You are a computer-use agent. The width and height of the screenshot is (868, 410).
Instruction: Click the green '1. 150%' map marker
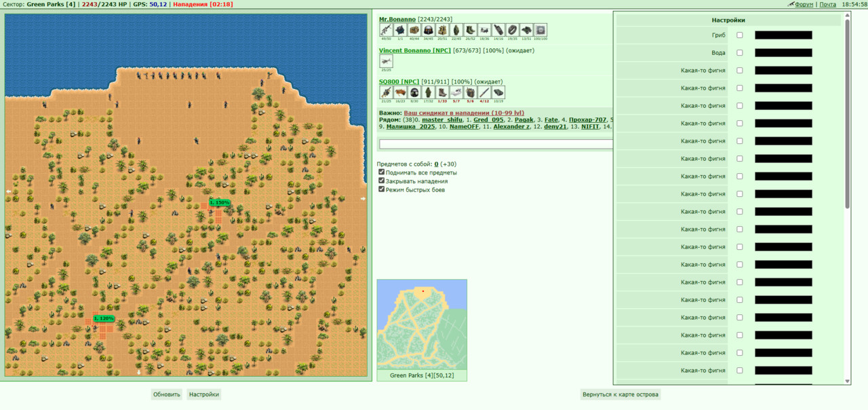pos(220,202)
